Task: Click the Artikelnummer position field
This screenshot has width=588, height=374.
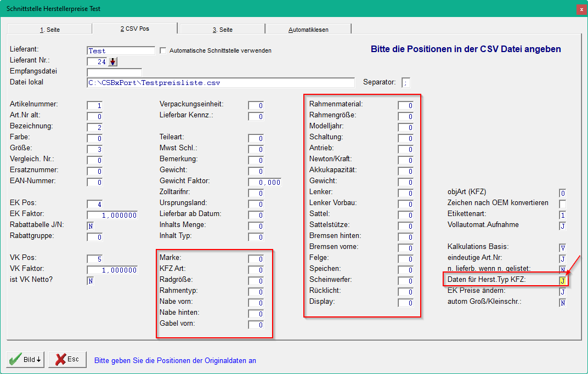Action: [94, 106]
